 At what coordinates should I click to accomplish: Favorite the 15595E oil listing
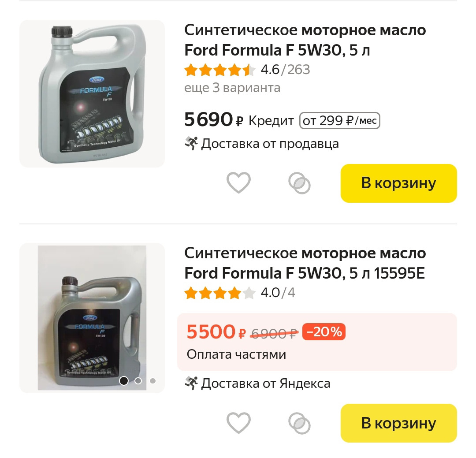(x=238, y=423)
